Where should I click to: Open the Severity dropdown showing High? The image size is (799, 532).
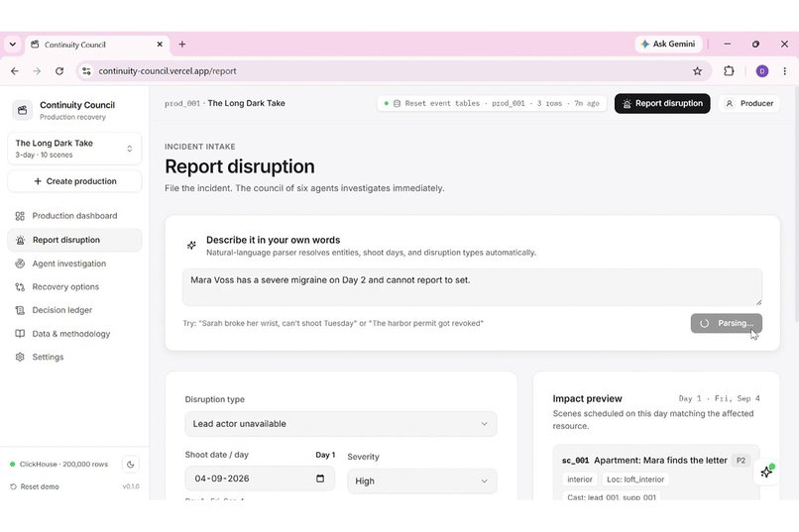pyautogui.click(x=422, y=481)
